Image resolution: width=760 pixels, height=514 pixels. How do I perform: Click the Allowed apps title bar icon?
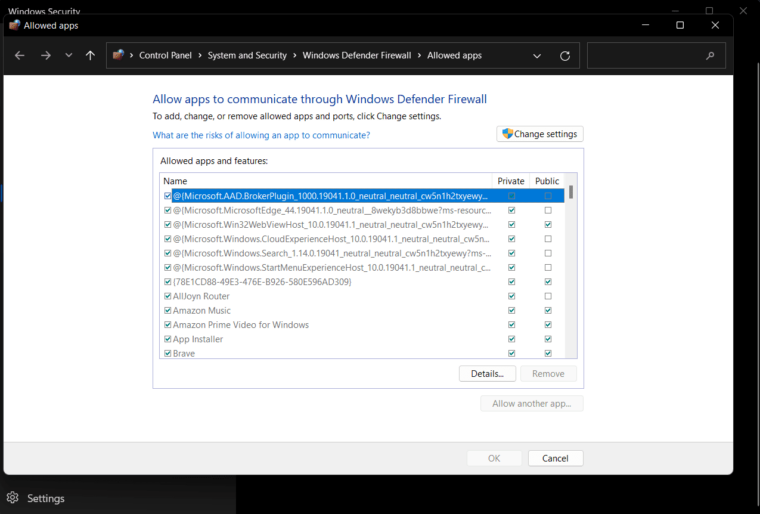pos(15,25)
